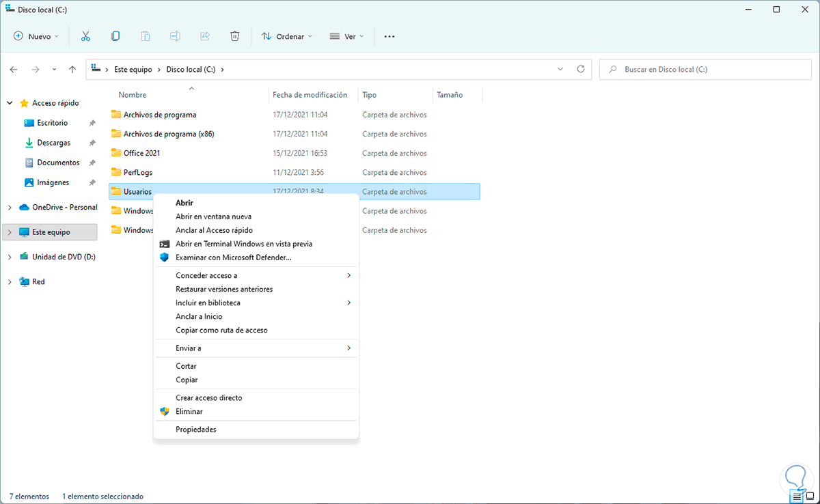This screenshot has height=504, width=820.
Task: Select Propiedades from the context menu
Action: [196, 430]
